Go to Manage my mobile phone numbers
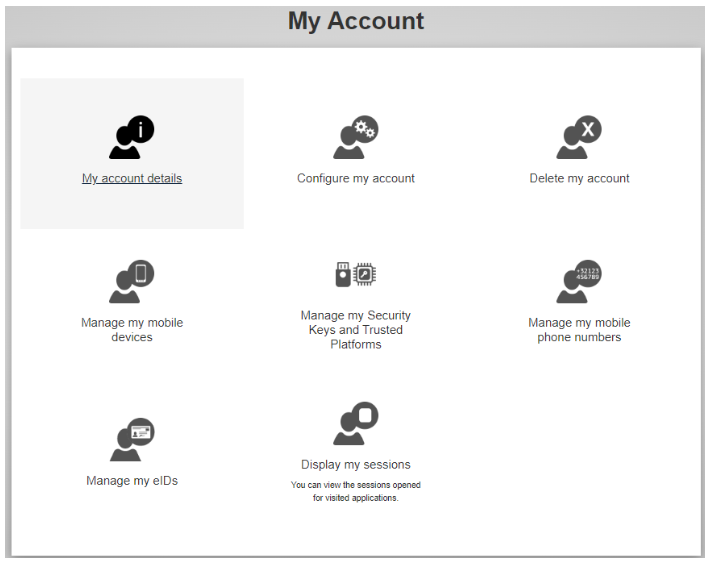Viewport: 710px width, 565px height. 579,330
